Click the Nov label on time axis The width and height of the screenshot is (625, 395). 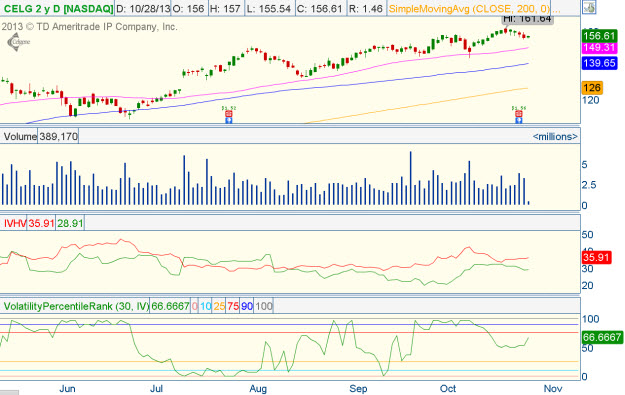553,389
